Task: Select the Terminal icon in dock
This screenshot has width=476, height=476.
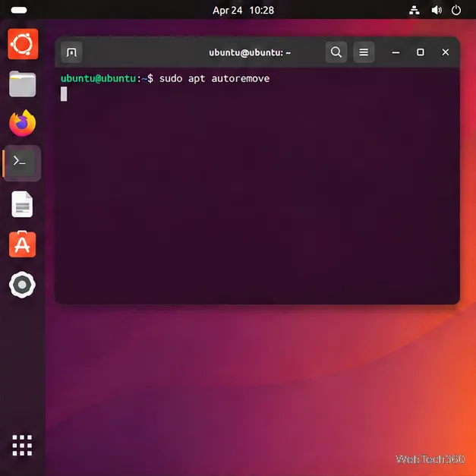Action: (22, 163)
